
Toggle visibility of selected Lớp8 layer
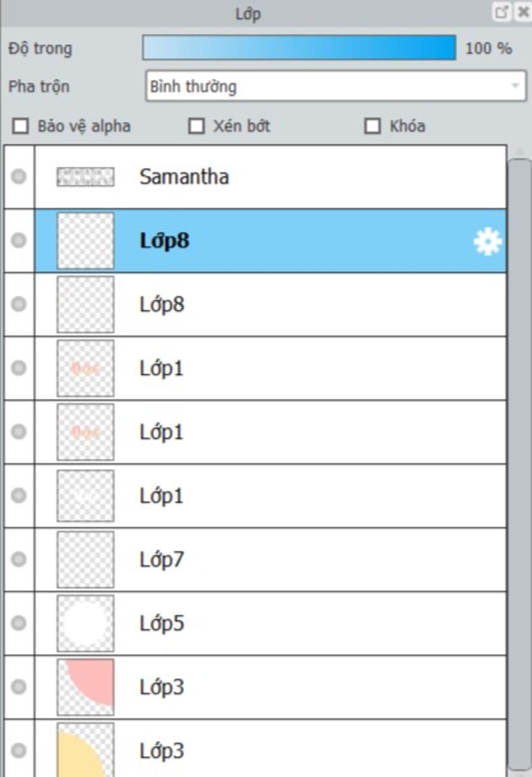click(19, 240)
